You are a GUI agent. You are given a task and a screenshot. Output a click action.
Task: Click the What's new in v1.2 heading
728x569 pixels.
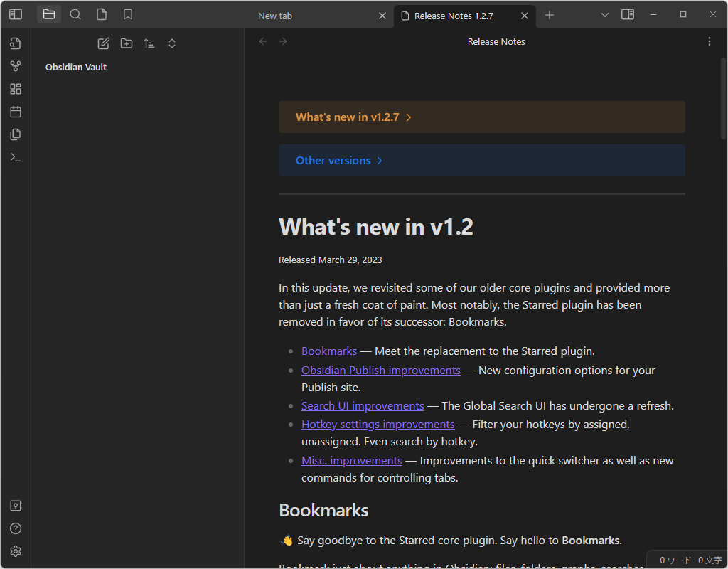point(376,227)
